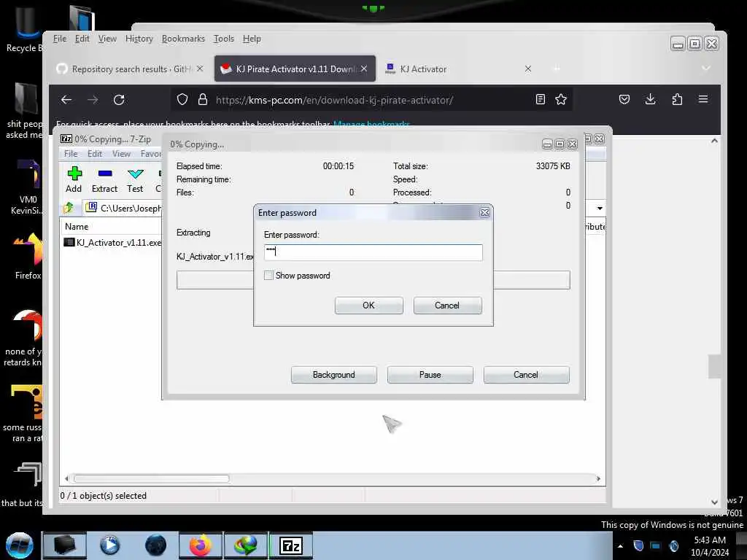The width and height of the screenshot is (747, 560).
Task: Click the taskbar clock showing 5:43 AM
Action: click(x=710, y=546)
